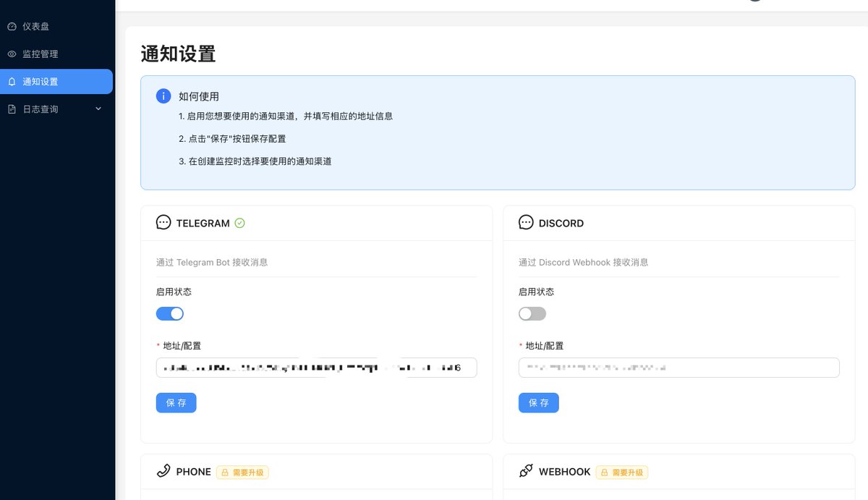
Task: Focus the Discord 地址/配置 input field
Action: point(678,368)
